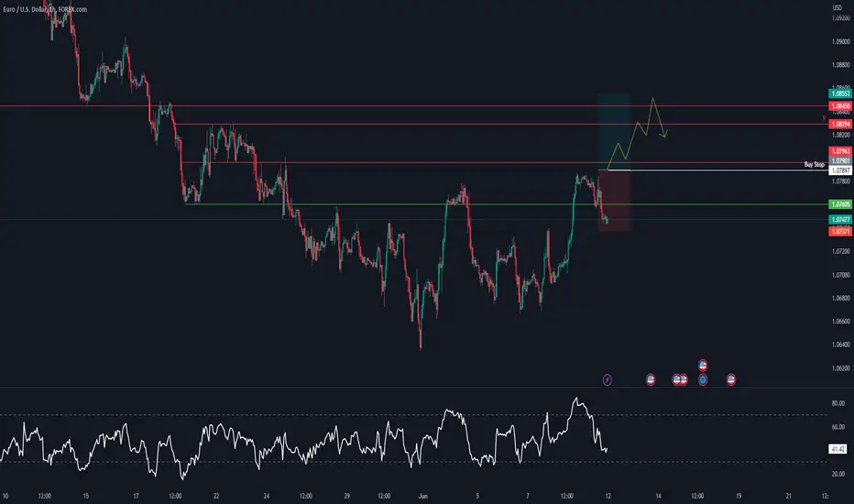This screenshot has height=504, width=854.
Task: Click the green 1.07605 support price label
Action: pyautogui.click(x=840, y=204)
